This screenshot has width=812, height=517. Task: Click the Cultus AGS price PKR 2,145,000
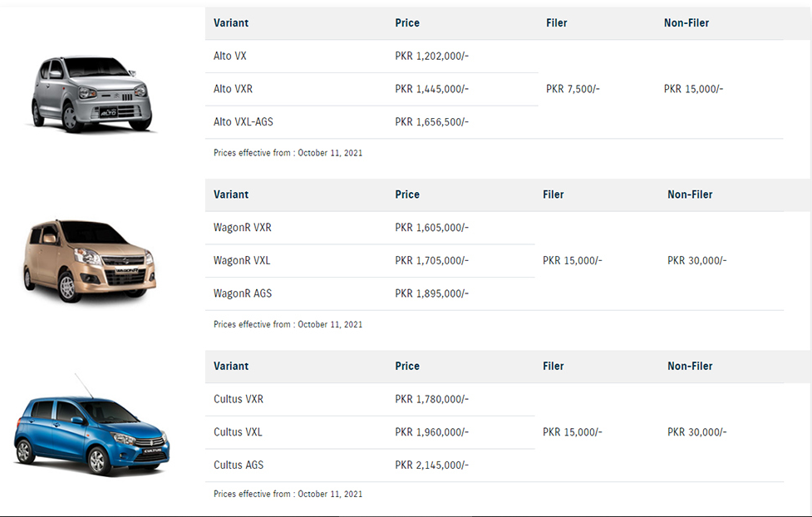[x=432, y=465]
